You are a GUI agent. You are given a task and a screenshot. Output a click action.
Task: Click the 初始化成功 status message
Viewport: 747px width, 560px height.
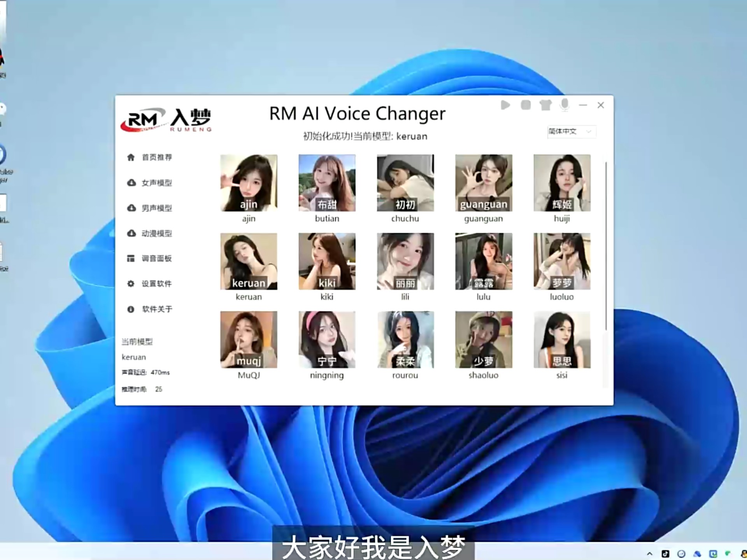pyautogui.click(x=365, y=136)
